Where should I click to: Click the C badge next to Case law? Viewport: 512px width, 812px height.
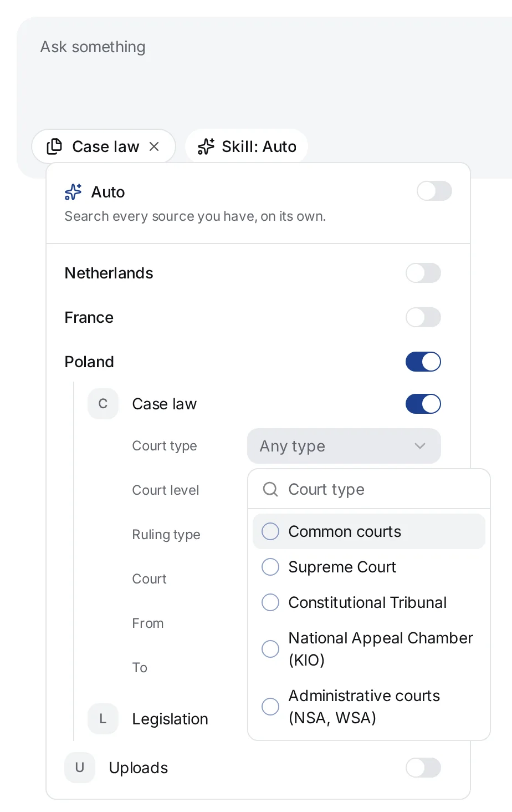point(103,404)
